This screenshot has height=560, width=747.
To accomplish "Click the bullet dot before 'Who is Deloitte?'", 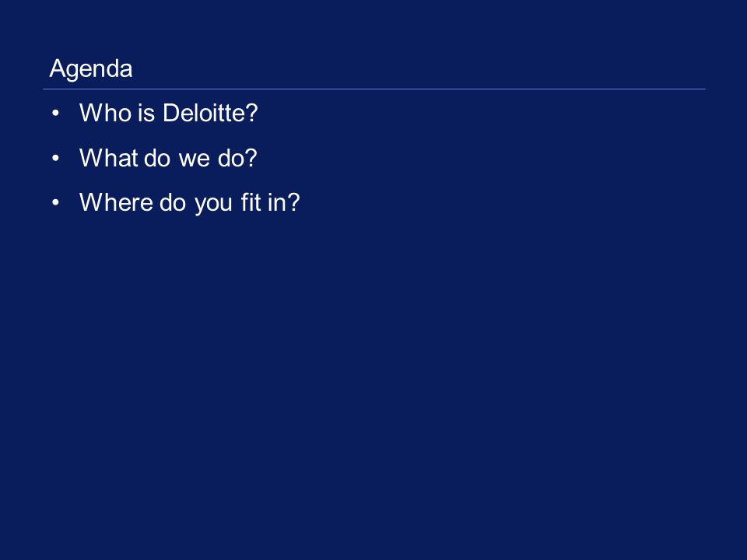I will [56, 114].
